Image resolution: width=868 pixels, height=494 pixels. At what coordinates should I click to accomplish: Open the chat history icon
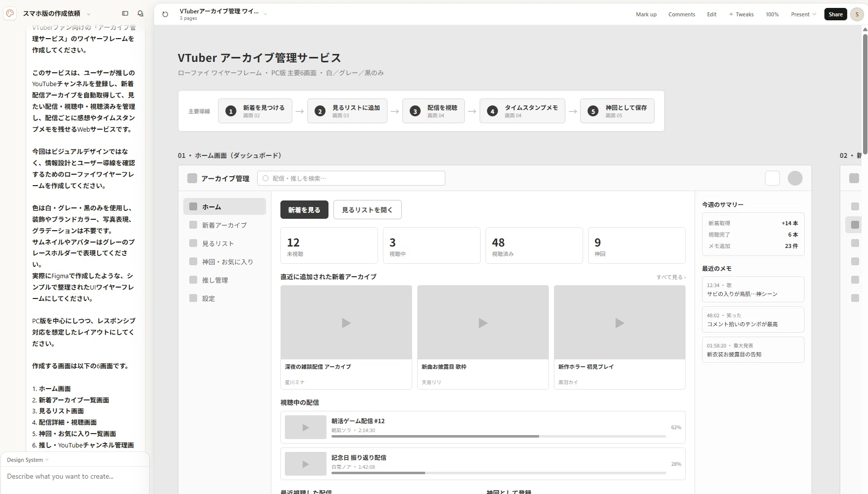tap(140, 14)
